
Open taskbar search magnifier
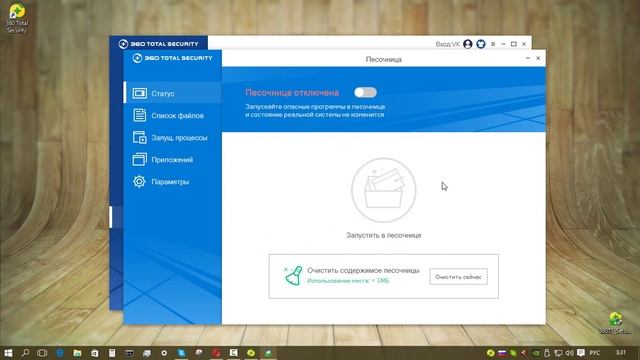click(x=25, y=353)
